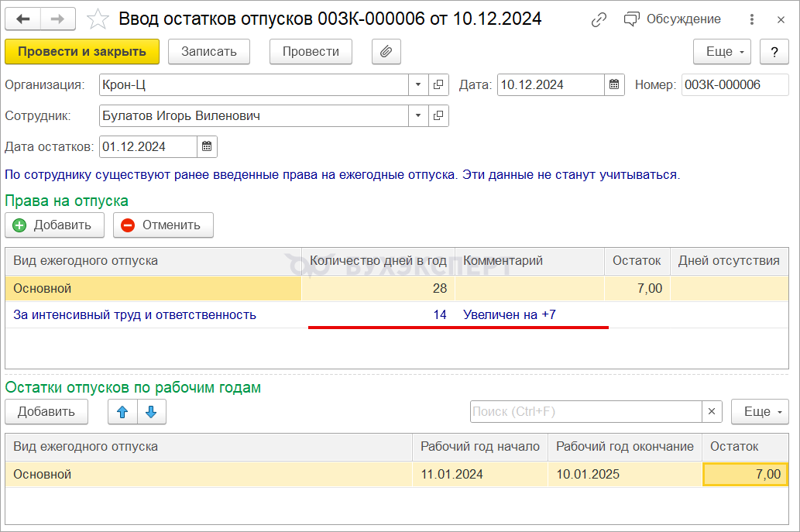The image size is (800, 532).
Task: Copy link to document via chain icon
Action: 599,19
